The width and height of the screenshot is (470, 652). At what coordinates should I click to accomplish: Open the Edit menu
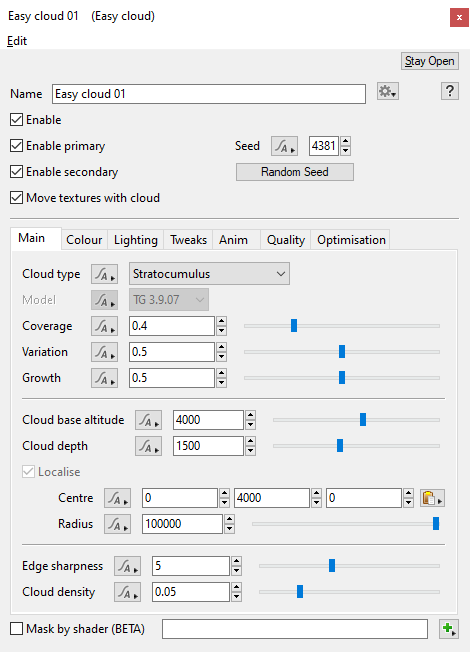pyautogui.click(x=17, y=41)
